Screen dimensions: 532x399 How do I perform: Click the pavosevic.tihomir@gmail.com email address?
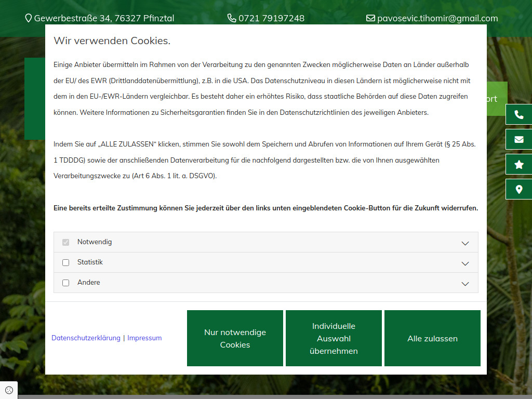click(437, 18)
